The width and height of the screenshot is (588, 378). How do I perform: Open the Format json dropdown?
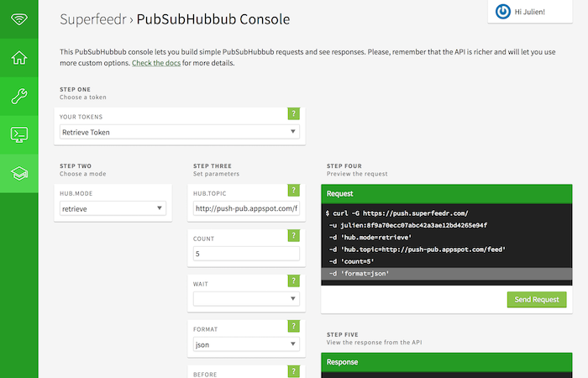(246, 344)
